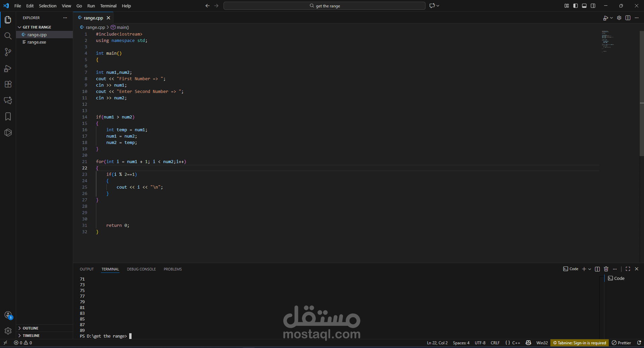Click the Prettier status bar item
This screenshot has width=644, height=348.
tap(622, 343)
